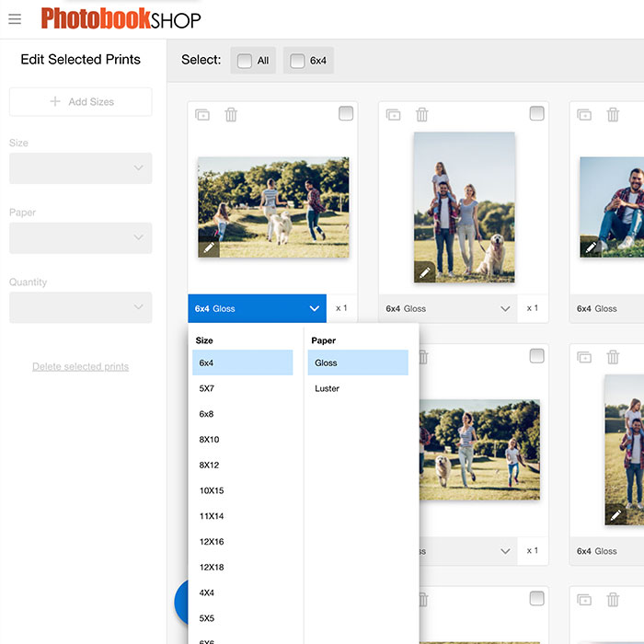Viewport: 644px width, 644px height.
Task: Delete the first print using trash icon
Action: [x=231, y=114]
